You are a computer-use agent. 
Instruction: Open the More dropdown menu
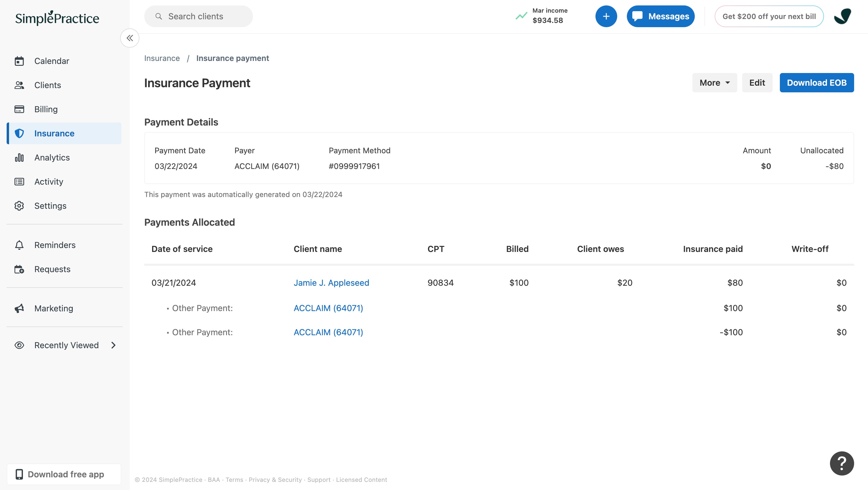[714, 82]
